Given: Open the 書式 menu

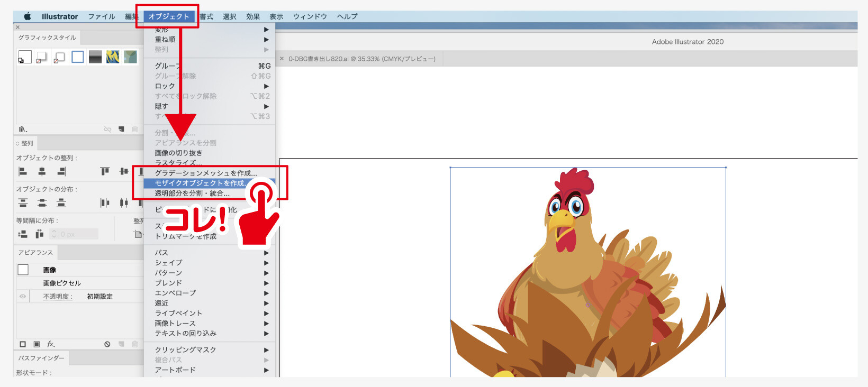Looking at the screenshot, I should pos(206,16).
